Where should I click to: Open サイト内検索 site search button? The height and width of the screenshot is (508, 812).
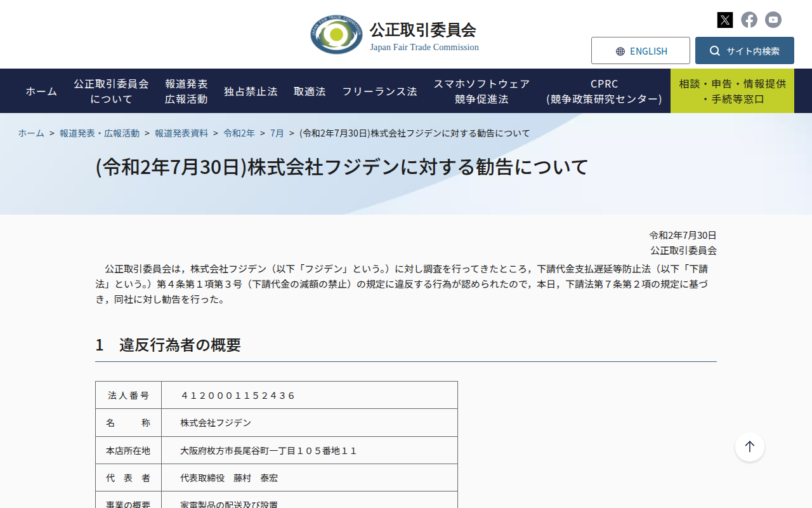(745, 51)
